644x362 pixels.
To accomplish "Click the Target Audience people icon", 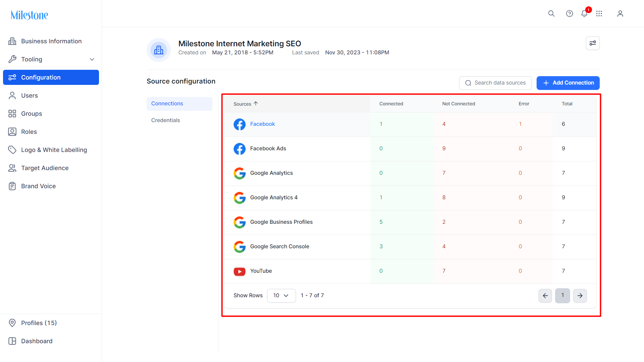I will pyautogui.click(x=12, y=168).
